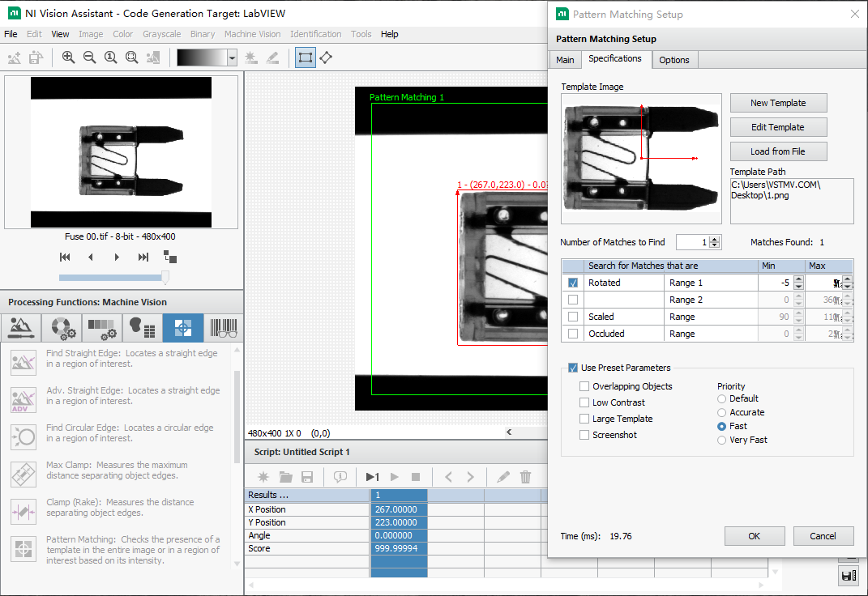Adjust Rotated Range 1 Min stepper
Screen dimensions: 868x596
point(798,283)
